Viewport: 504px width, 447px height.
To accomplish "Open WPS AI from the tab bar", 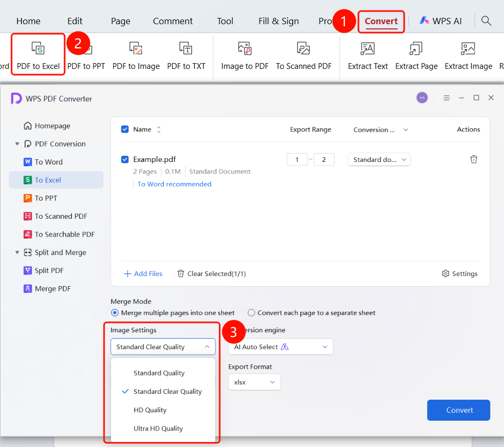I will click(441, 21).
